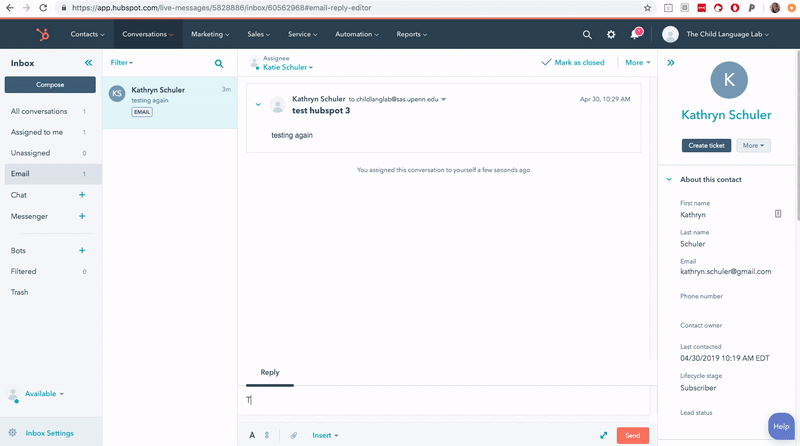
Task: Change assignee Katie Schuler dropdown
Action: pyautogui.click(x=288, y=67)
